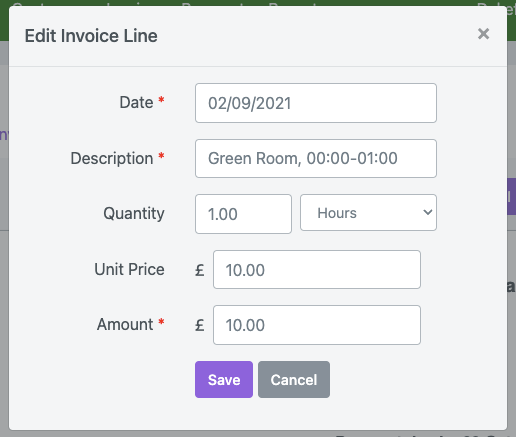The height and width of the screenshot is (437, 516).
Task: Click the Date field label
Action: coord(136,102)
